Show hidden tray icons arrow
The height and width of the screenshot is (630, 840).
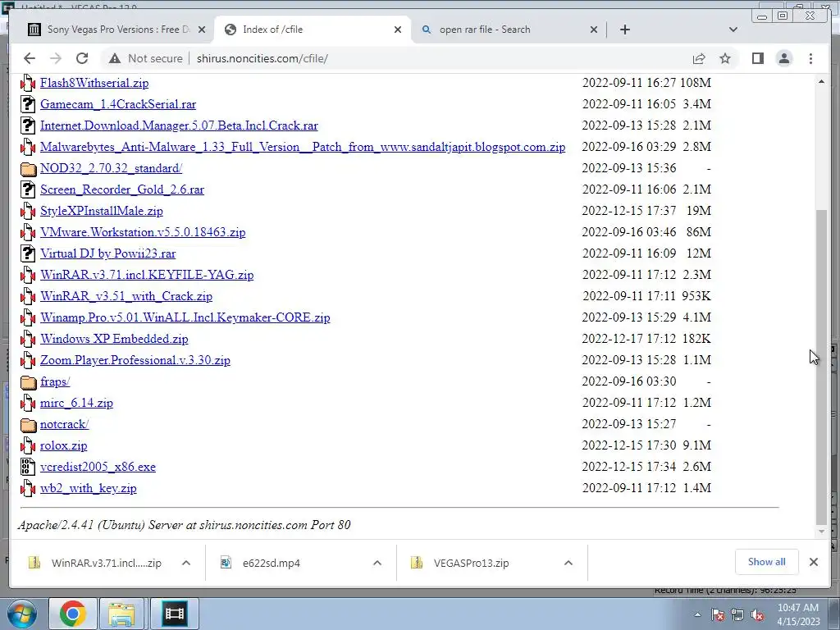tap(697, 615)
